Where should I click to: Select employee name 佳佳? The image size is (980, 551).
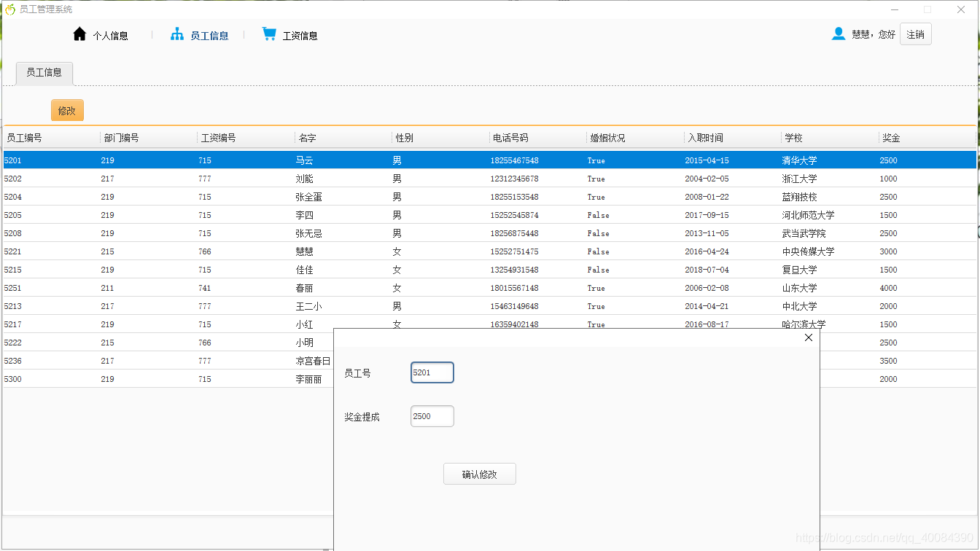coord(305,270)
